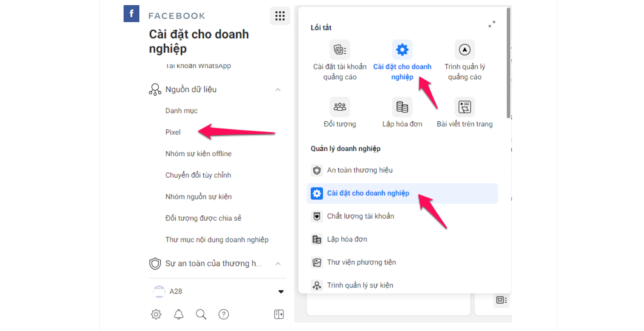Viewport: 644px width, 331px height.
Task: Open the Bài viết trên trang shortcut icon
Action: pyautogui.click(x=465, y=107)
